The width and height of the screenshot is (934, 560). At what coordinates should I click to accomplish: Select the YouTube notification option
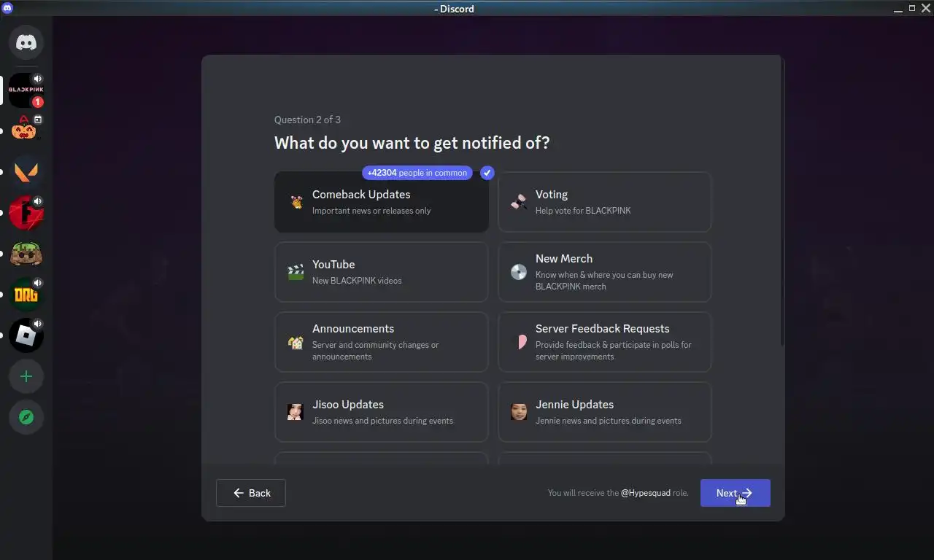(x=382, y=272)
